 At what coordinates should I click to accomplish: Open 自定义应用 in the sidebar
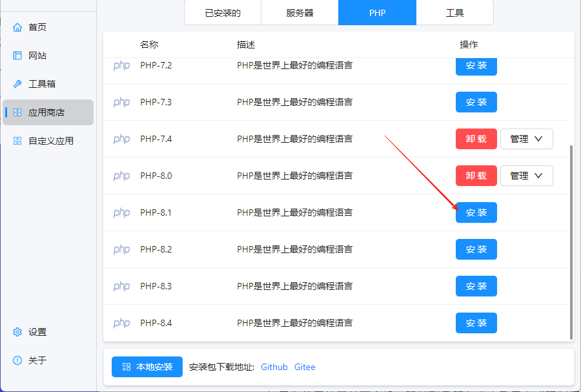(x=48, y=141)
